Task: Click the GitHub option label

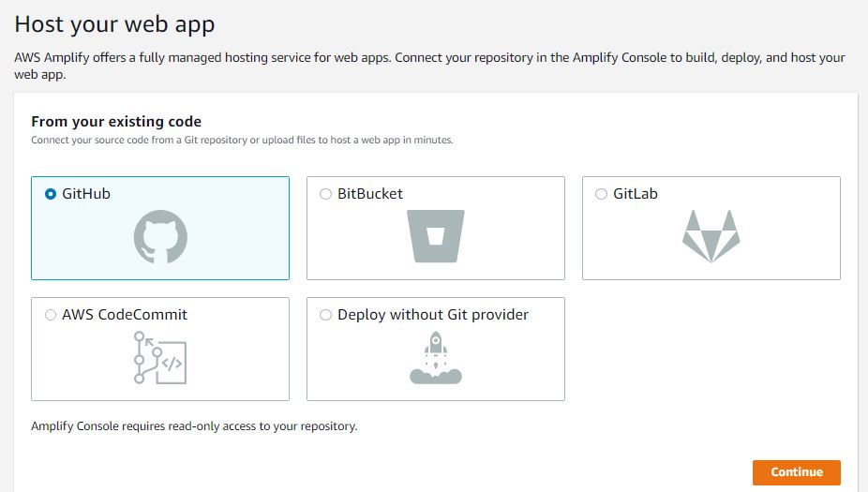Action: pos(86,194)
